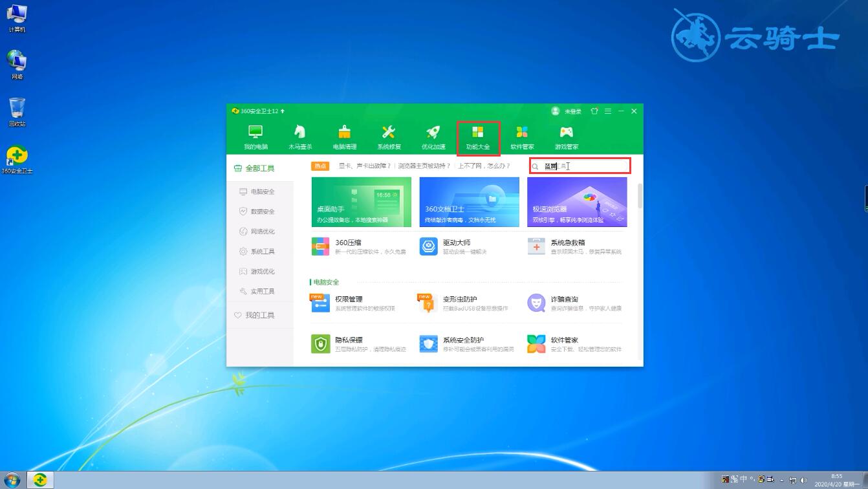Viewport: 868px width, 489px height.
Task: Open 软件管家 entry in tool list
Action: pos(574,343)
